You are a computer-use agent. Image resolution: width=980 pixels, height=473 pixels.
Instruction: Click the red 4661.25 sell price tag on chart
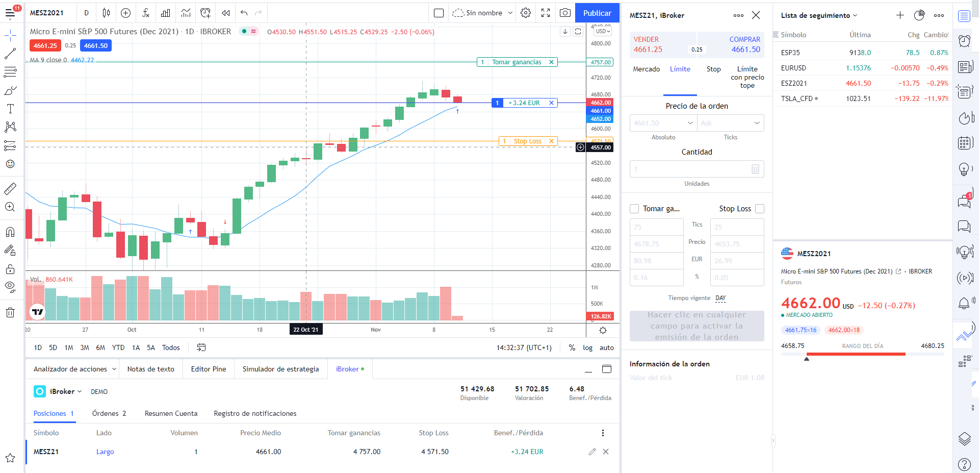[x=45, y=45]
